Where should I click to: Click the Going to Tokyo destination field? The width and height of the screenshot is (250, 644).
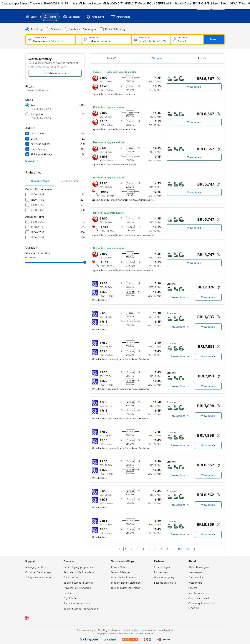(107, 39)
